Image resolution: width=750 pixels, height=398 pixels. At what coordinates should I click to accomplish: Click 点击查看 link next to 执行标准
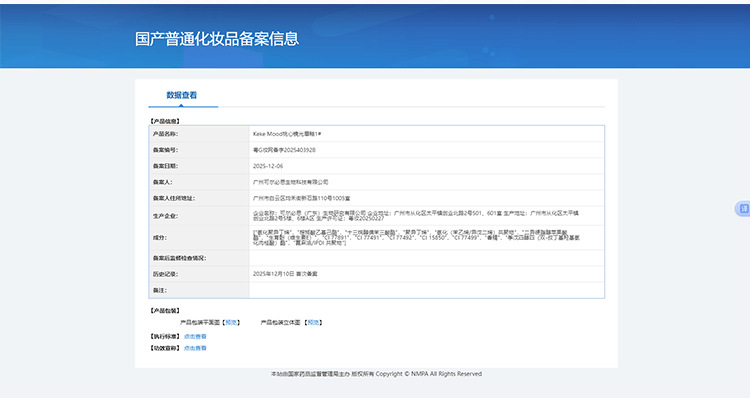[195, 337]
